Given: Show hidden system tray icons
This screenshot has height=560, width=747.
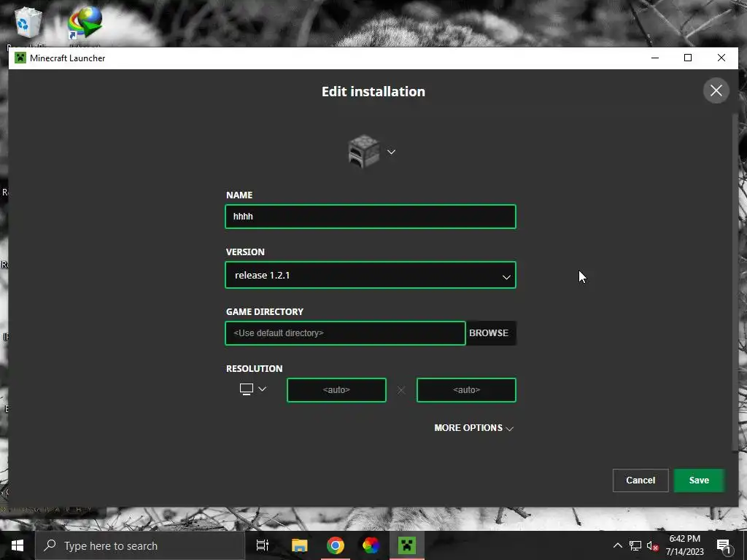Looking at the screenshot, I should pos(617,545).
